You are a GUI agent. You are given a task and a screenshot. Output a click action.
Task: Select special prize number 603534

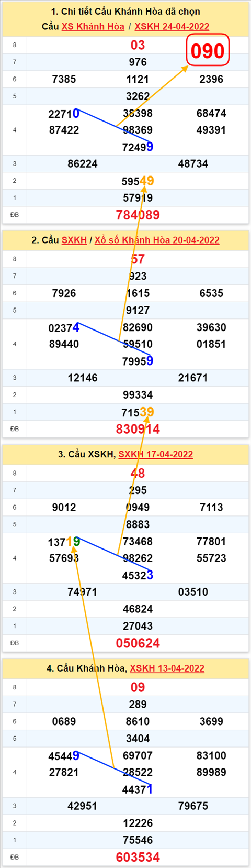click(x=138, y=858)
